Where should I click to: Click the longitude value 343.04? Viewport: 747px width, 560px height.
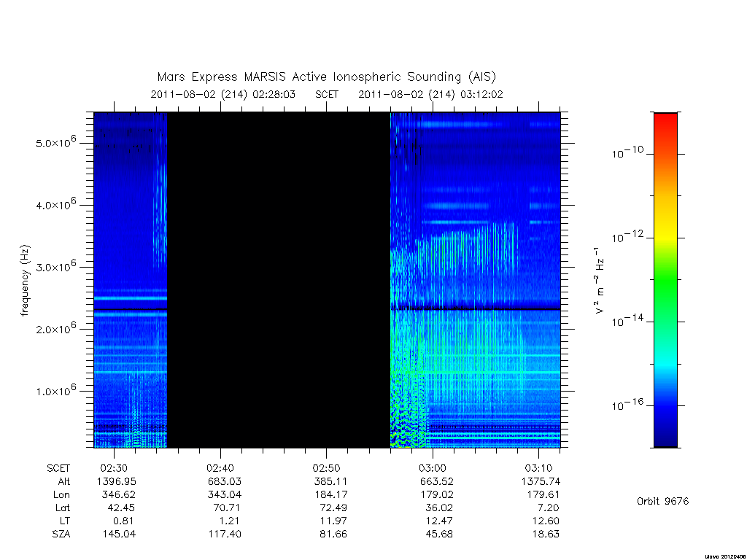[225, 495]
